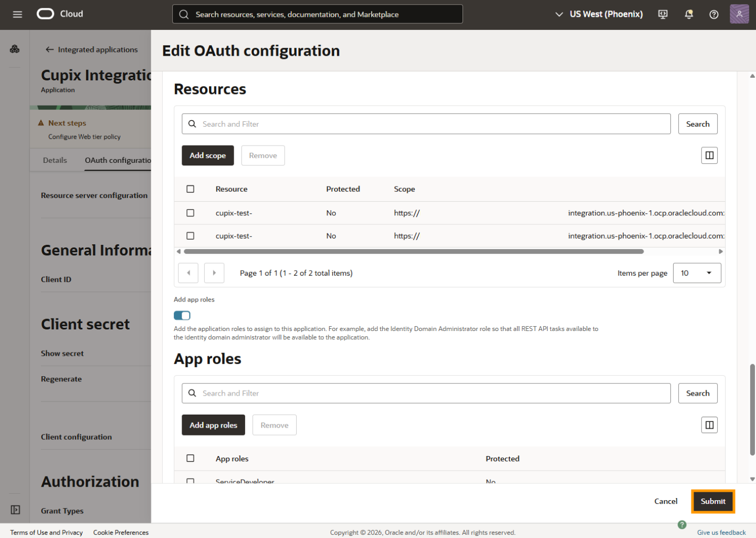The image size is (756, 538).
Task: Open the user profile avatar
Action: (x=739, y=14)
